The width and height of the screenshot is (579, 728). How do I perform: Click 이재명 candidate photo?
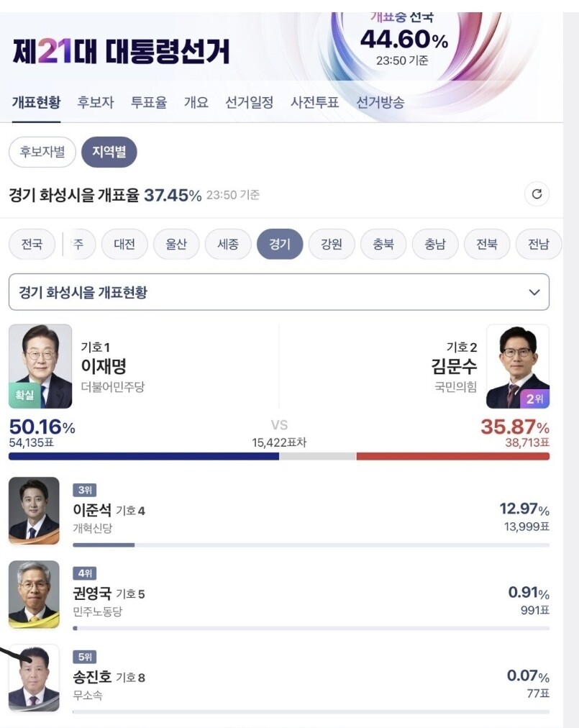point(40,366)
